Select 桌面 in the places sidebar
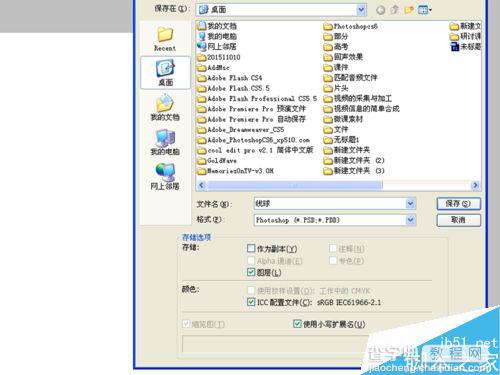This screenshot has height=375, width=500. click(165, 73)
